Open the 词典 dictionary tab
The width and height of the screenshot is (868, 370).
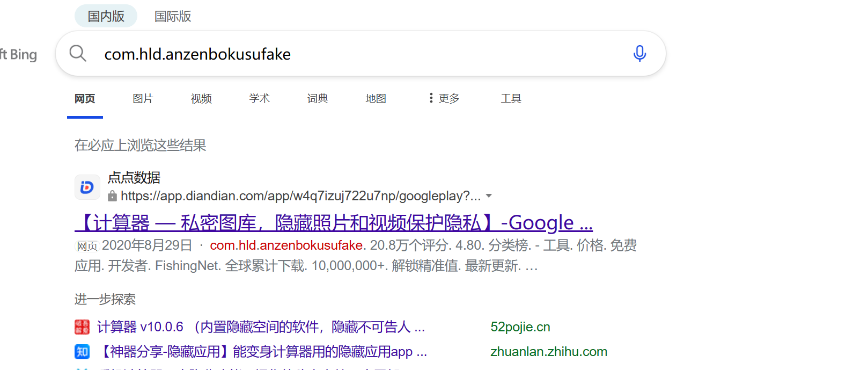tap(318, 98)
